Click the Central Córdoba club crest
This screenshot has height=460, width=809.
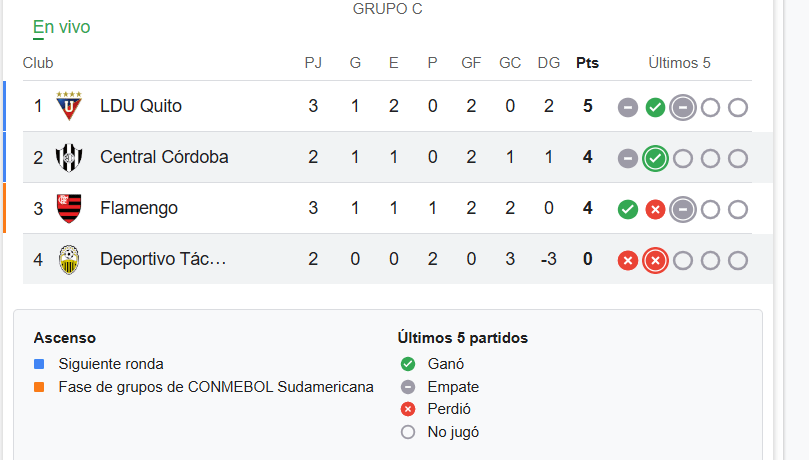click(x=69, y=157)
